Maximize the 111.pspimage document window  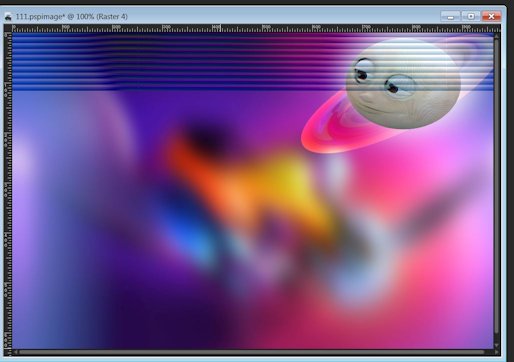point(471,16)
